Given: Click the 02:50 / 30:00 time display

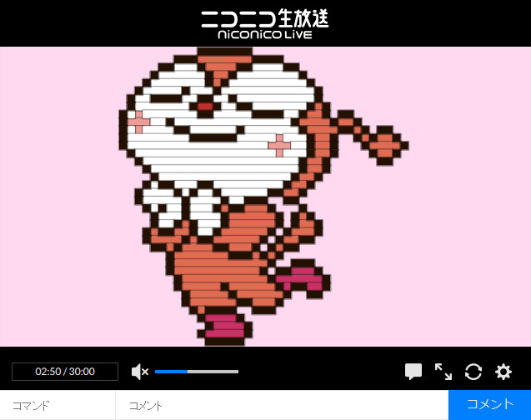Looking at the screenshot, I should (x=65, y=372).
